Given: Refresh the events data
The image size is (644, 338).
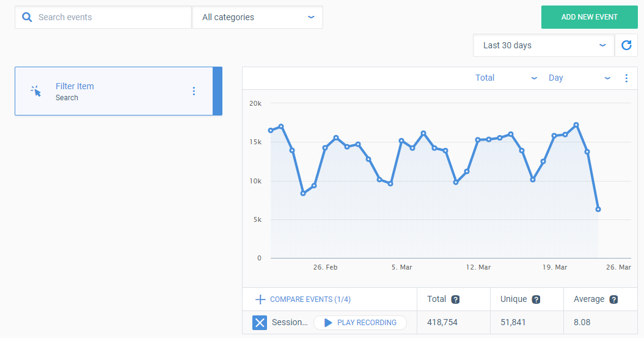Looking at the screenshot, I should click(x=626, y=45).
